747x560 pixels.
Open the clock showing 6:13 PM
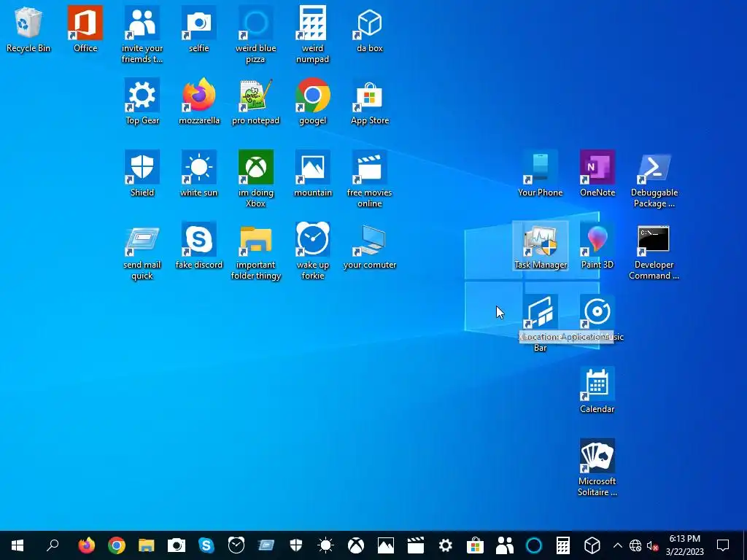[684, 545]
